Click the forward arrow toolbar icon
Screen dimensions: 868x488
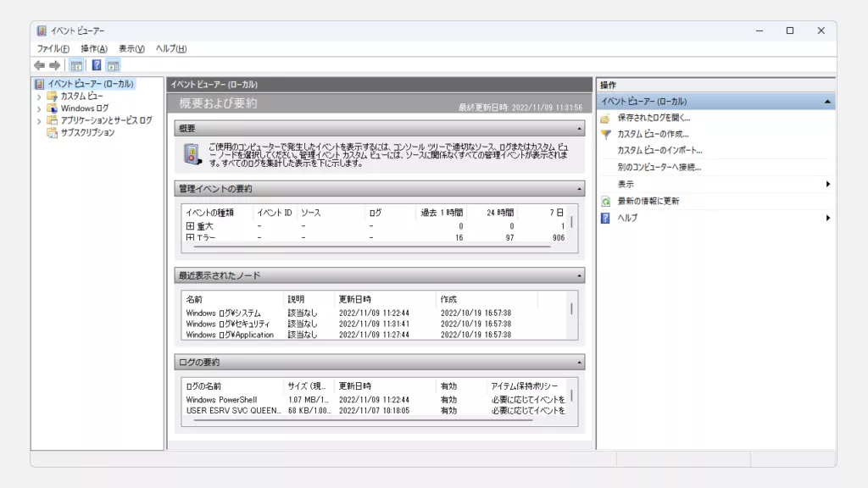tap(54, 65)
